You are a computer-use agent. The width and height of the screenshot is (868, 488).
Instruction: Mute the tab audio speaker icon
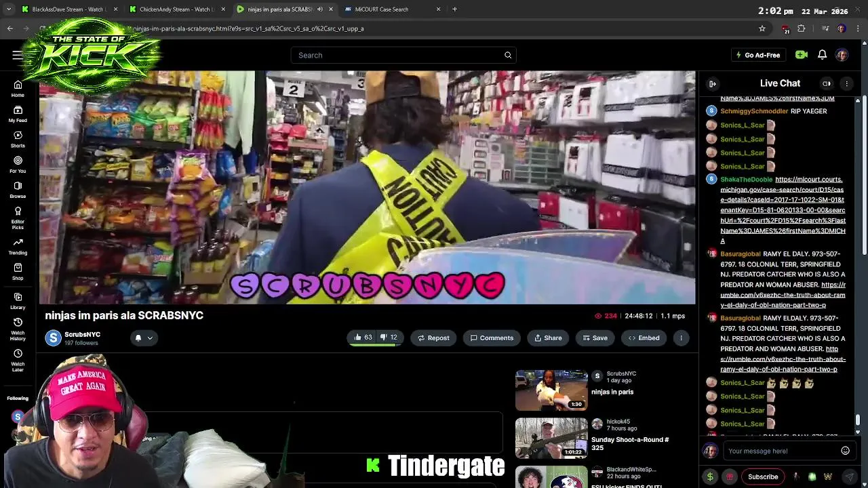click(x=320, y=9)
